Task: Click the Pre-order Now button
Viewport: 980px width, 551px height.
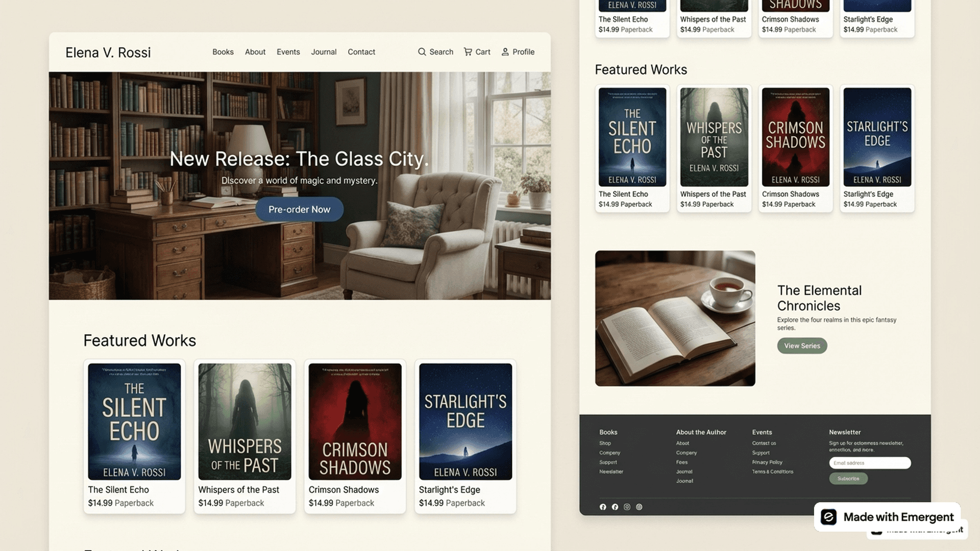Action: click(299, 209)
